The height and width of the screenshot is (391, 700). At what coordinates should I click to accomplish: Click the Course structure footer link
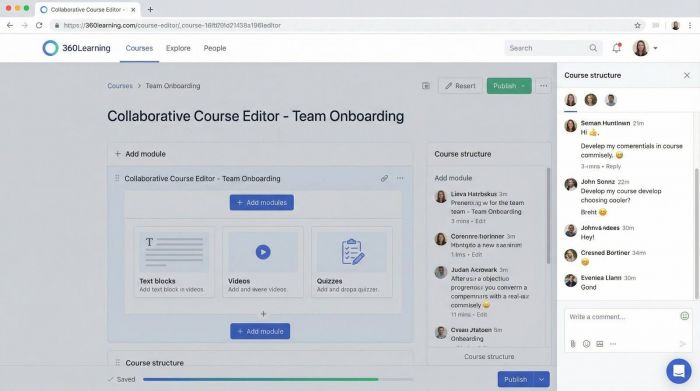(x=489, y=357)
